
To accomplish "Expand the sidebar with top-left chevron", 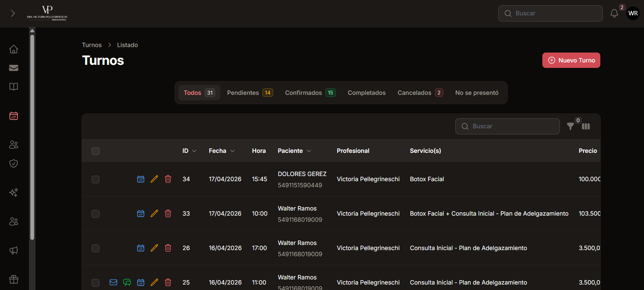I will [x=13, y=13].
